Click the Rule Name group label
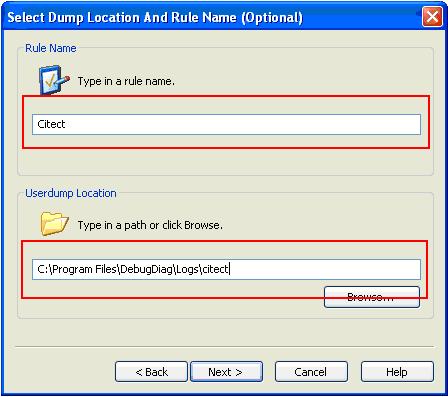 coord(51,48)
